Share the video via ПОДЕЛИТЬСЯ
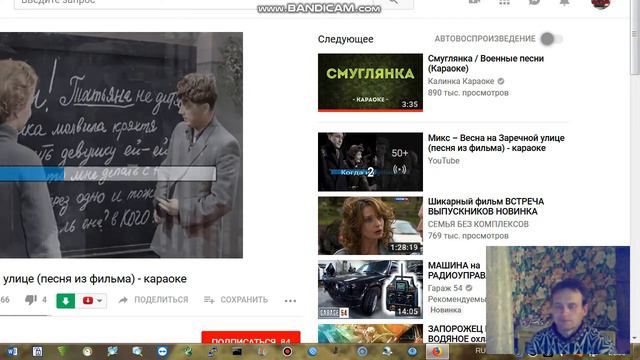 pyautogui.click(x=153, y=300)
